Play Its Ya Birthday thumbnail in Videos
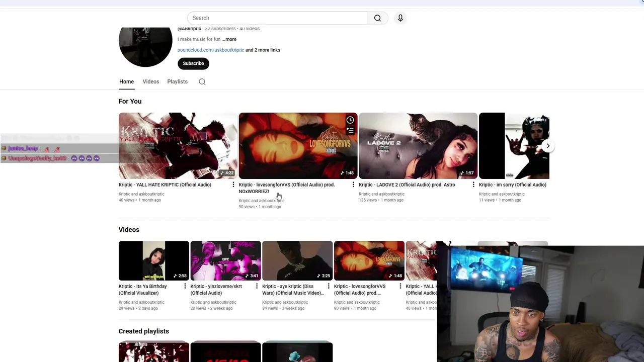The height and width of the screenshot is (362, 644). pyautogui.click(x=154, y=261)
